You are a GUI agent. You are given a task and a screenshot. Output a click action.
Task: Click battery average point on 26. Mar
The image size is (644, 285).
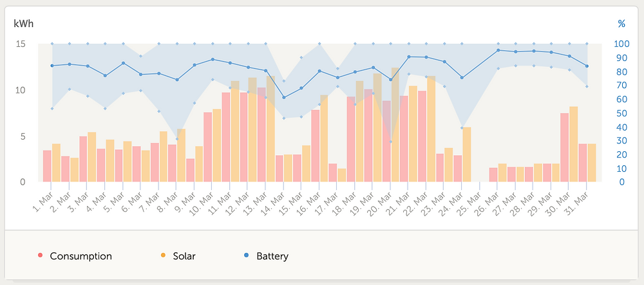pos(498,50)
